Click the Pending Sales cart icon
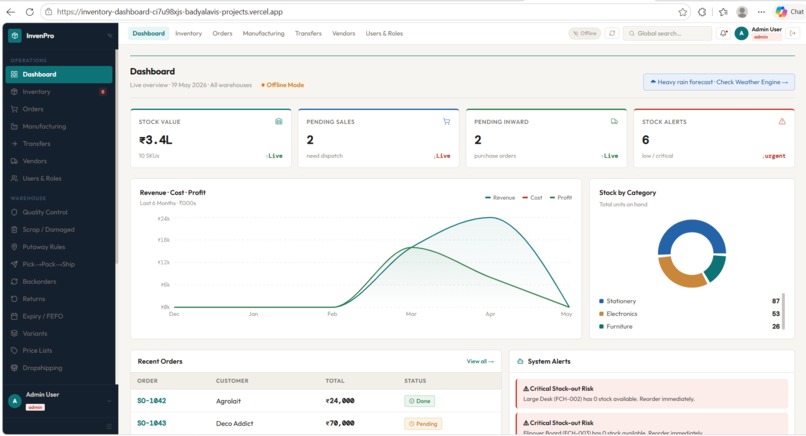Image resolution: width=806 pixels, height=436 pixels. pos(446,122)
